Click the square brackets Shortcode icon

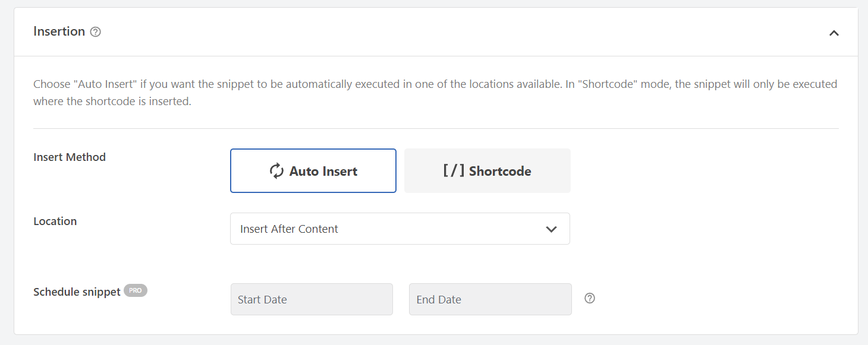454,171
